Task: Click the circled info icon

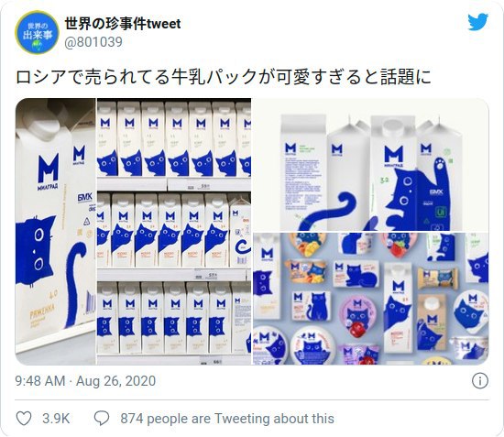Action: [480, 381]
